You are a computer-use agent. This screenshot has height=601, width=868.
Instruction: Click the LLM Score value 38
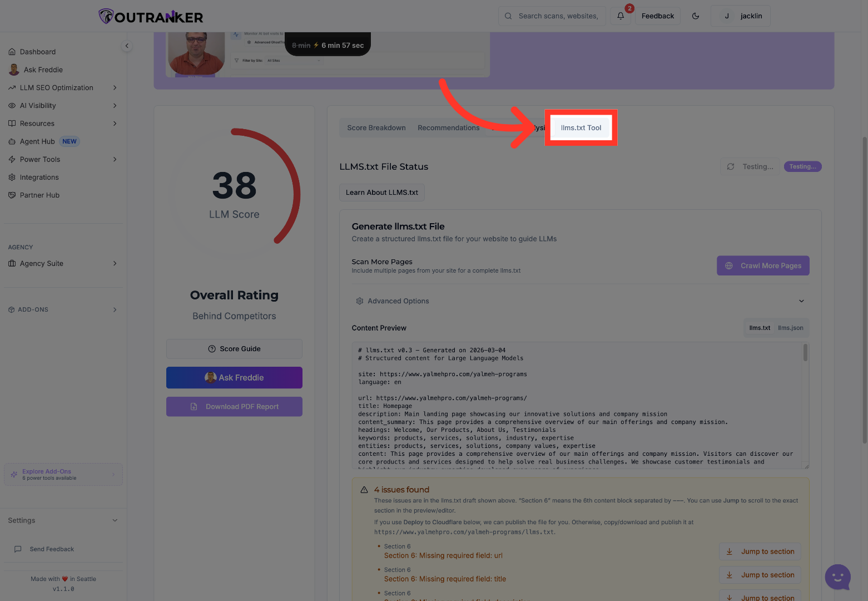tap(234, 185)
